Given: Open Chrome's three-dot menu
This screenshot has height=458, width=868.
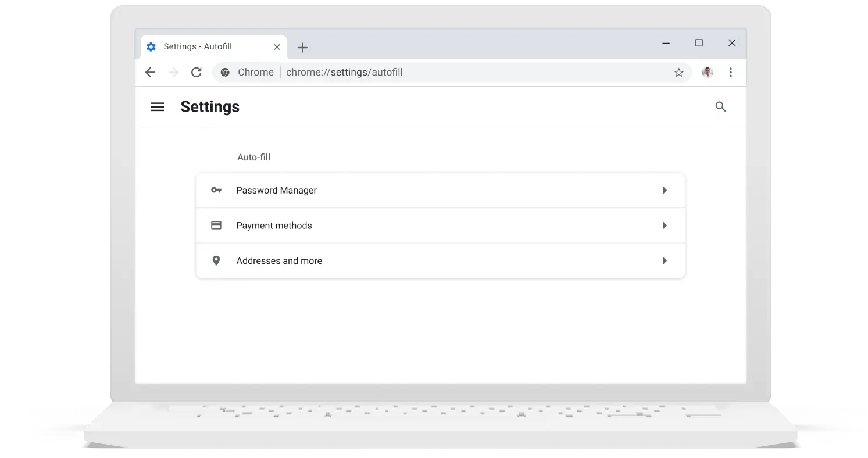Looking at the screenshot, I should click(x=731, y=73).
